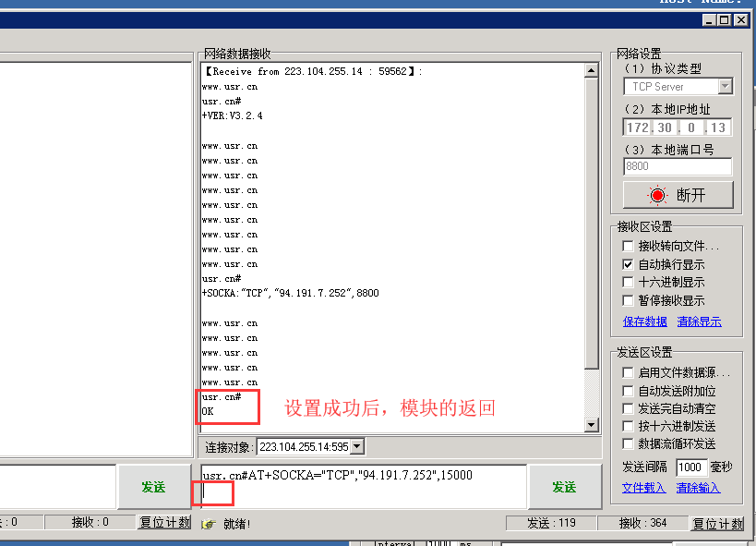
Task: Open the 协议类型 TCP Server dropdown
Action: (x=725, y=87)
